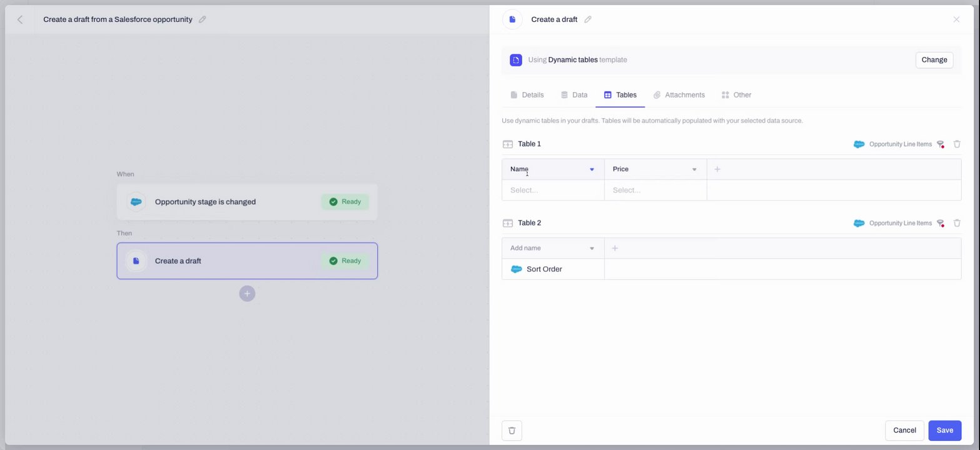
Task: Add a column to Table 1
Action: (717, 169)
